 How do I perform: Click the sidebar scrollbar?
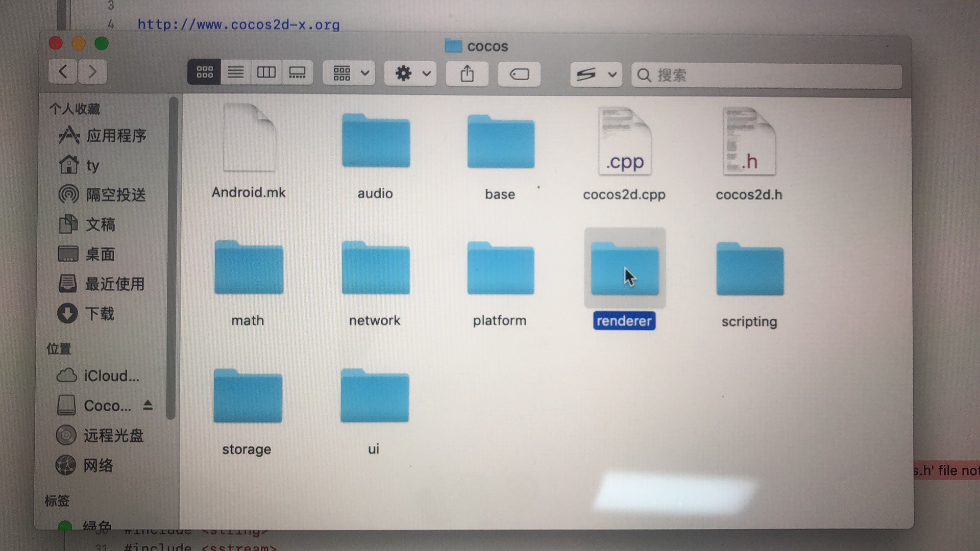tap(172, 255)
